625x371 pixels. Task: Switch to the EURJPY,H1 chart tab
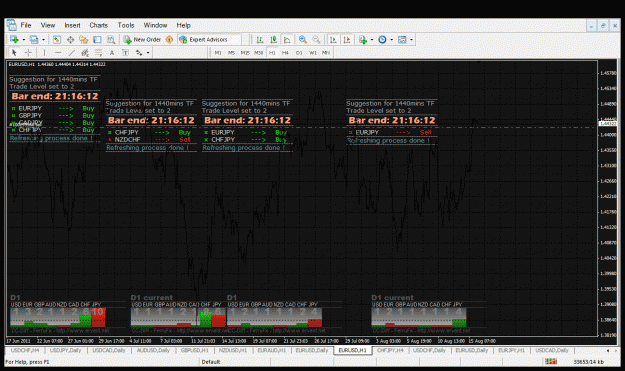click(511, 350)
